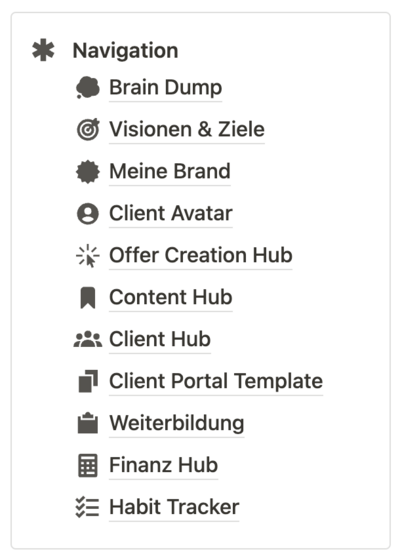Click the calculator icon for Finanz Hub
This screenshot has width=400, height=560.
pyautogui.click(x=88, y=465)
